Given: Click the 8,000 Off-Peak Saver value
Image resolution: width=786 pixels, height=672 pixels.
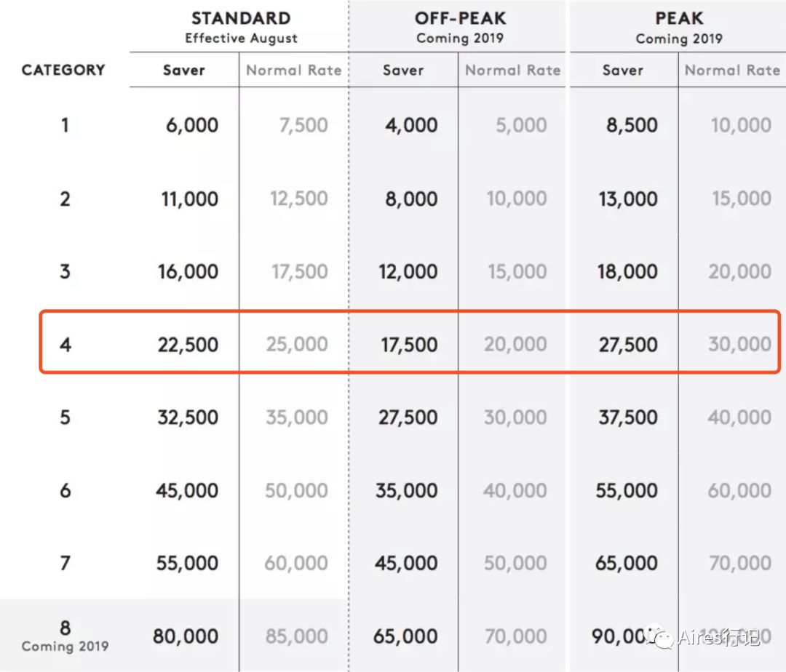Looking at the screenshot, I should 411,199.
